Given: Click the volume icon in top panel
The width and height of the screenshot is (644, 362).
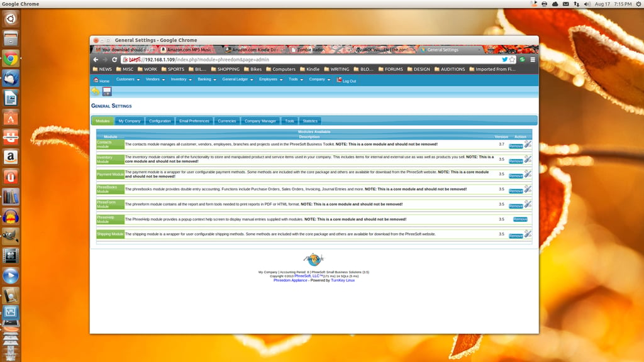Looking at the screenshot, I should pyautogui.click(x=587, y=4).
